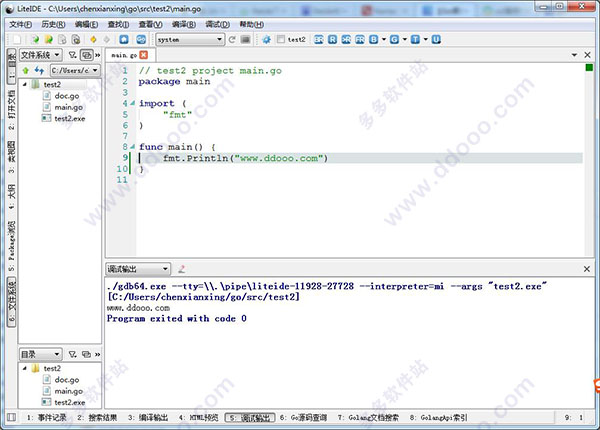The image size is (600, 430).
Task: Open the 编辑(E) menu
Action: tap(86, 24)
